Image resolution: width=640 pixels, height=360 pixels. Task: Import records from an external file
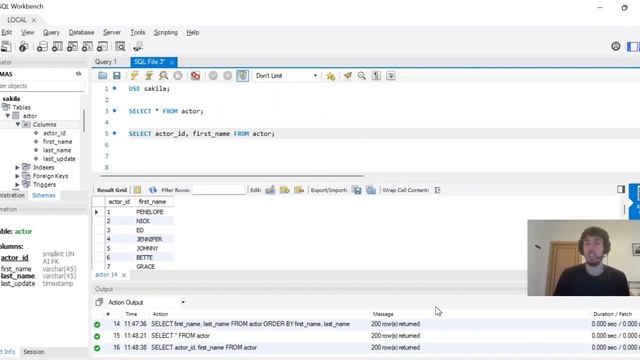371,190
